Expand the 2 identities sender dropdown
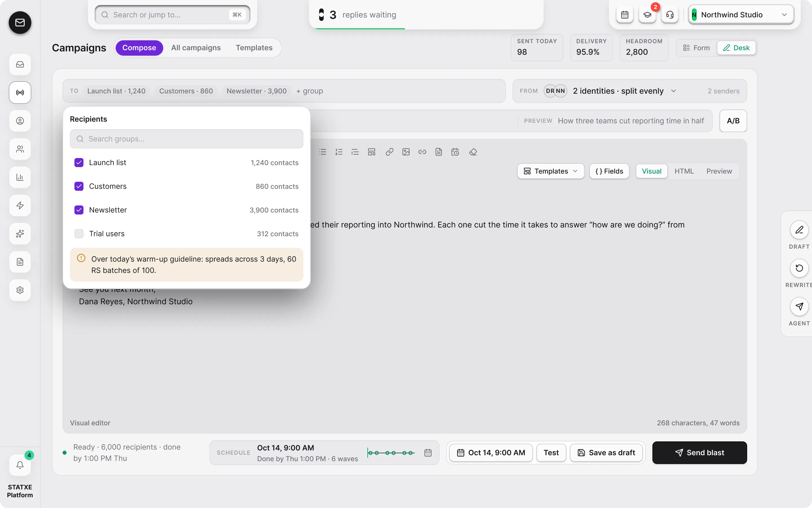The image size is (812, 508). coord(625,91)
